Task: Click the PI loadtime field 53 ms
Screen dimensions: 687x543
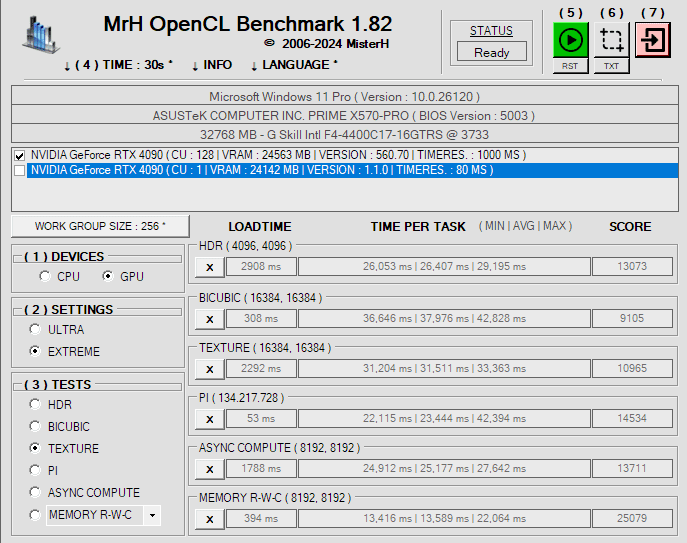Action: [261, 419]
